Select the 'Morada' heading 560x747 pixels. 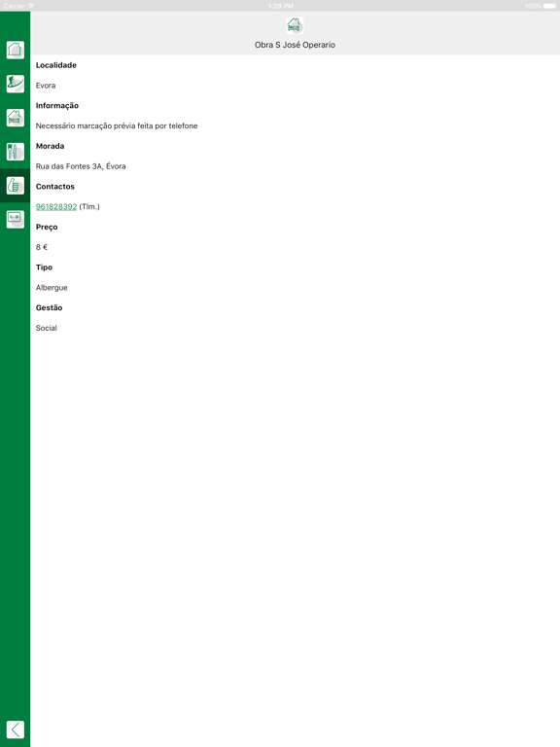(x=50, y=146)
